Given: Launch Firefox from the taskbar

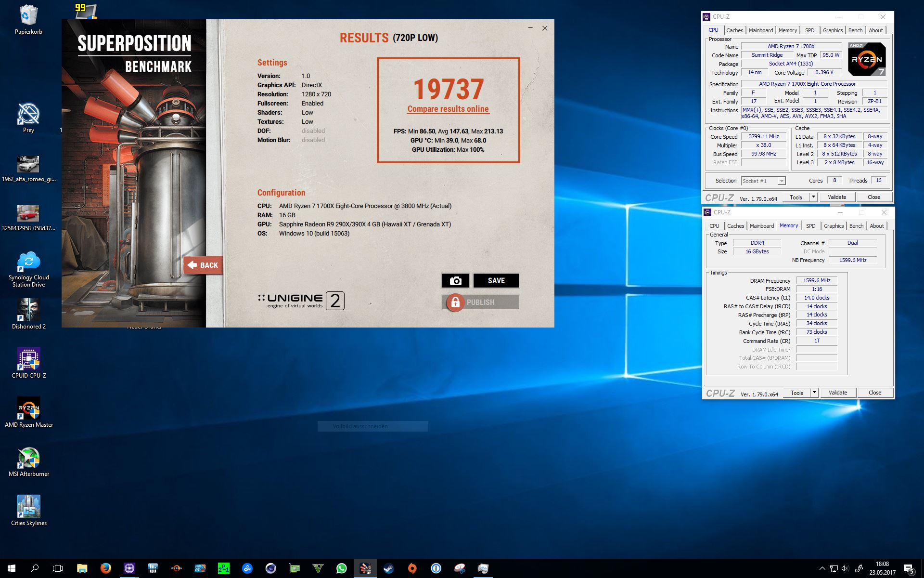Looking at the screenshot, I should click(105, 568).
